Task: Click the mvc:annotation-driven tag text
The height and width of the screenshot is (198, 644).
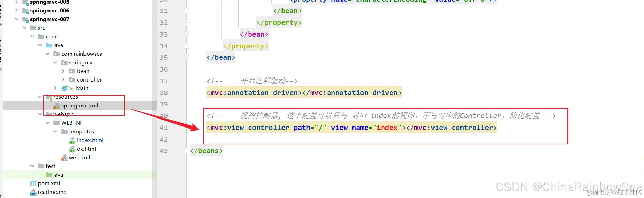Action: click(x=304, y=93)
